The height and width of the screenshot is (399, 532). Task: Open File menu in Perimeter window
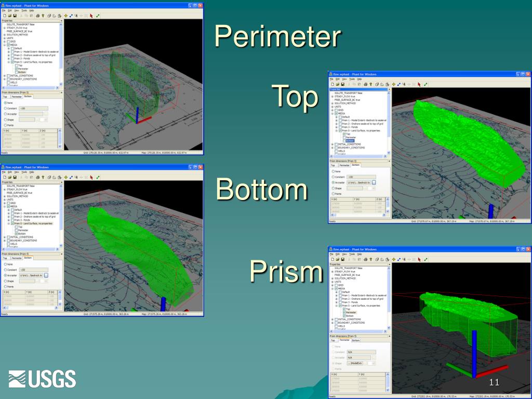(4, 10)
